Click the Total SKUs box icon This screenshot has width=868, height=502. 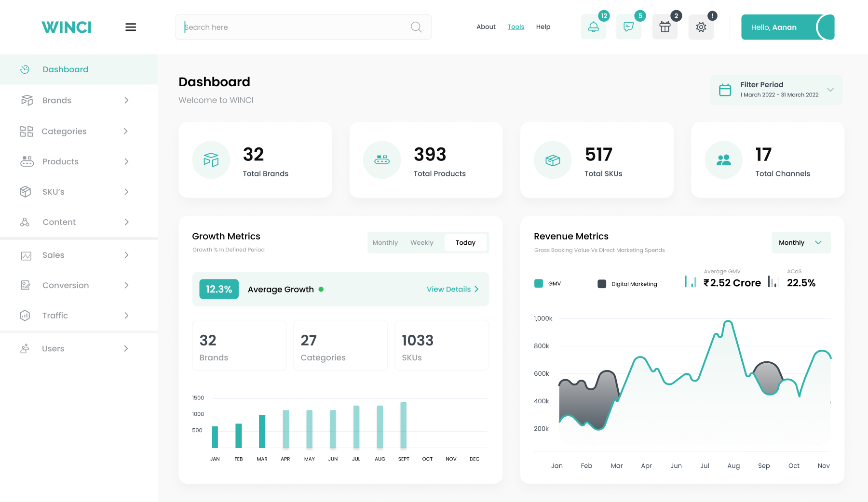coord(553,160)
